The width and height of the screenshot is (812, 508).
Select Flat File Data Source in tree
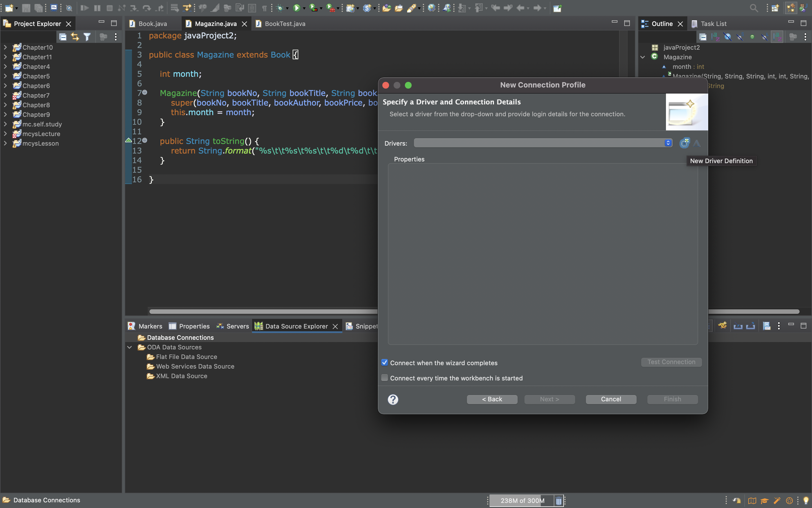click(187, 357)
